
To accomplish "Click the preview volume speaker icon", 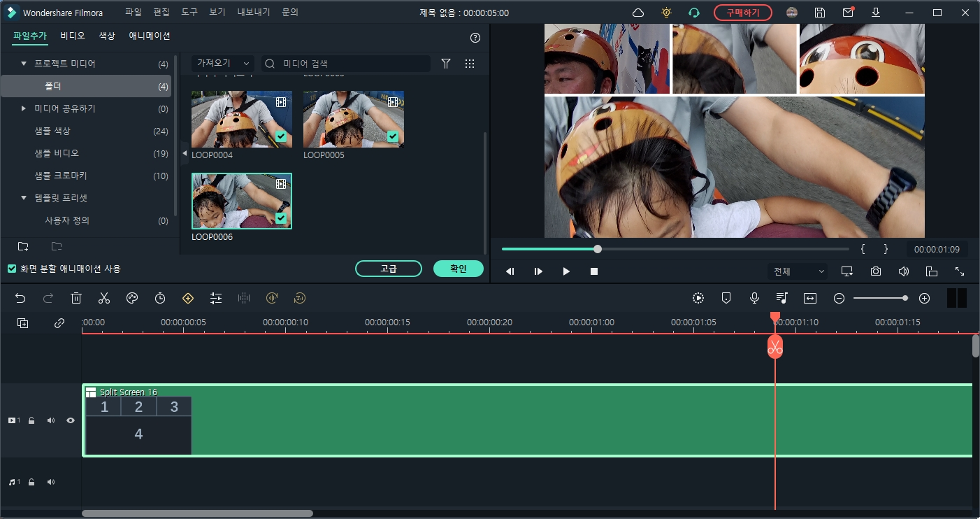I will coord(904,271).
